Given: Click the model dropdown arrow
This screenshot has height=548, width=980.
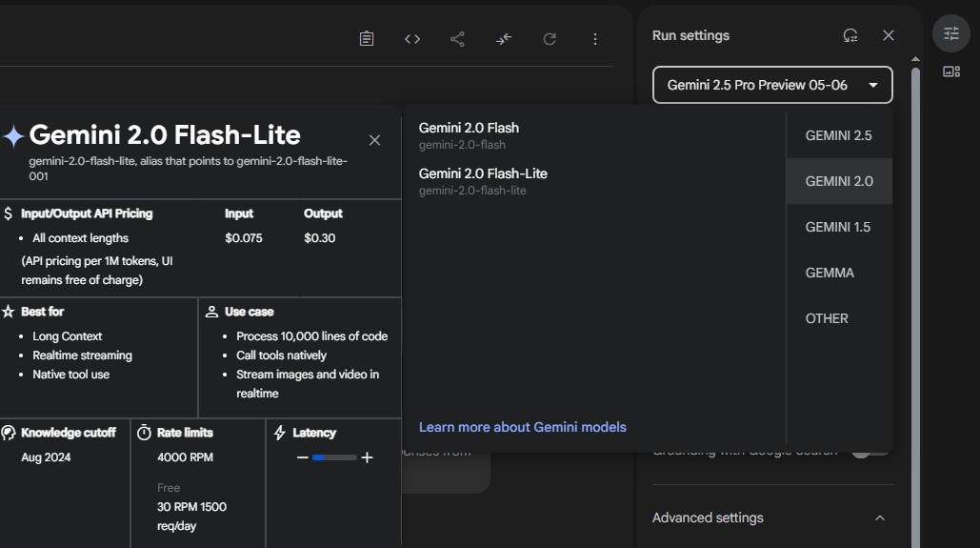Looking at the screenshot, I should click(873, 85).
